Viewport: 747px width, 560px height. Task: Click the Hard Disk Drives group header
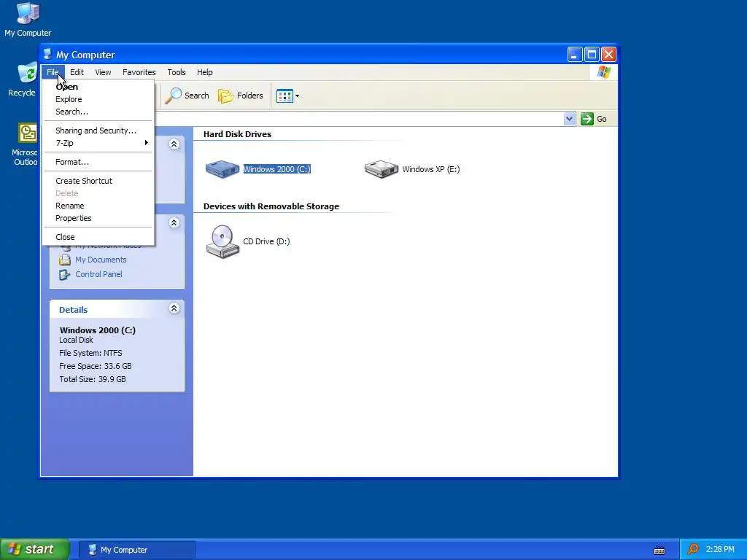coord(237,134)
